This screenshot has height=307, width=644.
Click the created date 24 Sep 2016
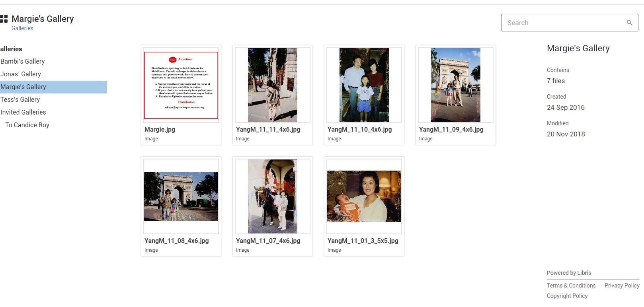pyautogui.click(x=566, y=107)
